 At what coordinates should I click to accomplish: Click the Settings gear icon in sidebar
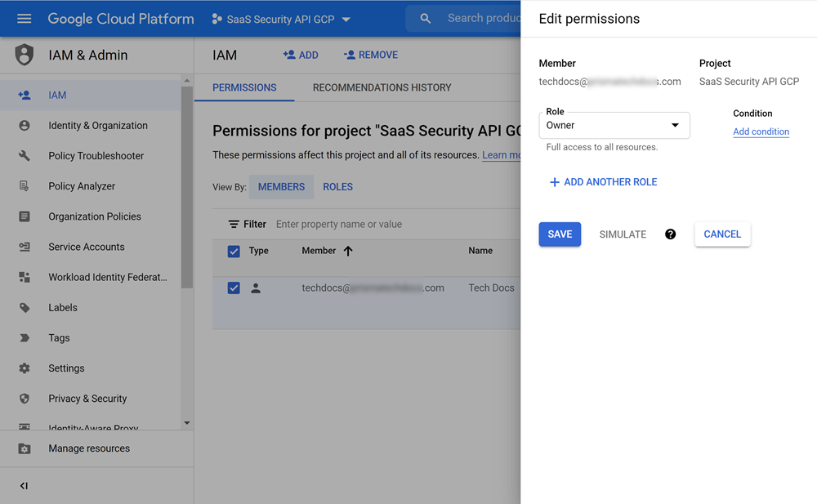point(25,368)
